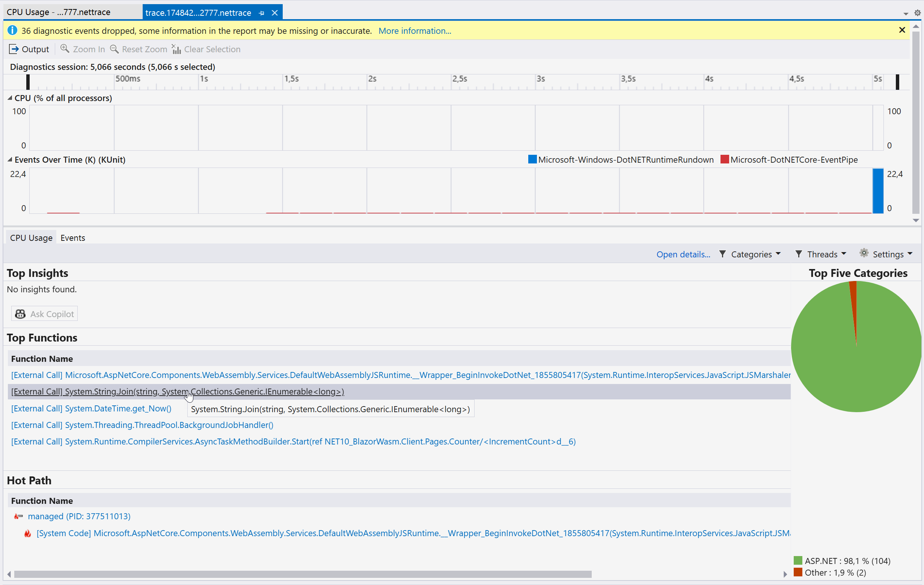Collapse the Events Over Time graph

click(x=10, y=159)
